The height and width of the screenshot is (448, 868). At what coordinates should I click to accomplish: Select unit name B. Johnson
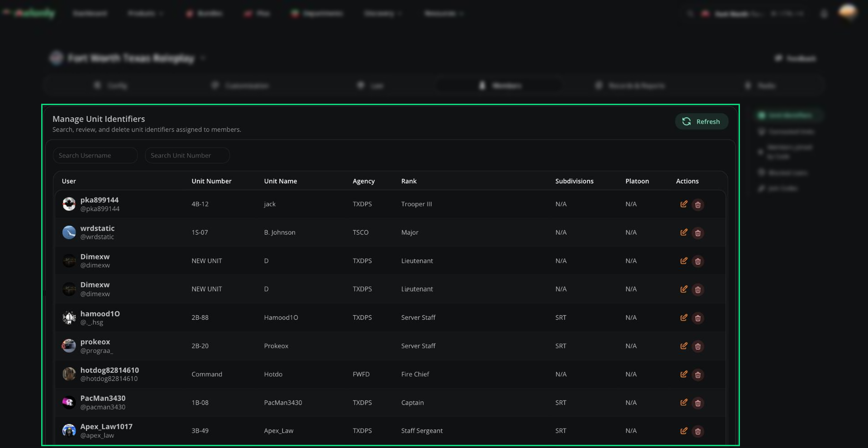coord(280,232)
